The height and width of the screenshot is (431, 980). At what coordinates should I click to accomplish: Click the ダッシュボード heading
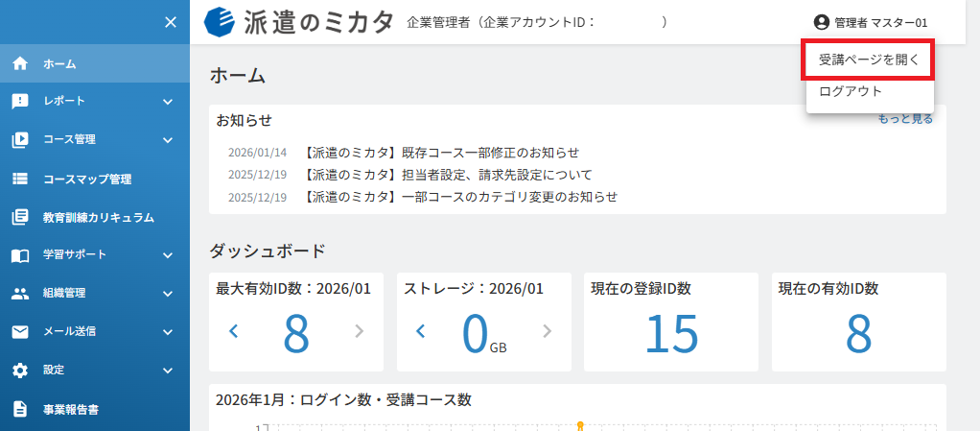268,251
